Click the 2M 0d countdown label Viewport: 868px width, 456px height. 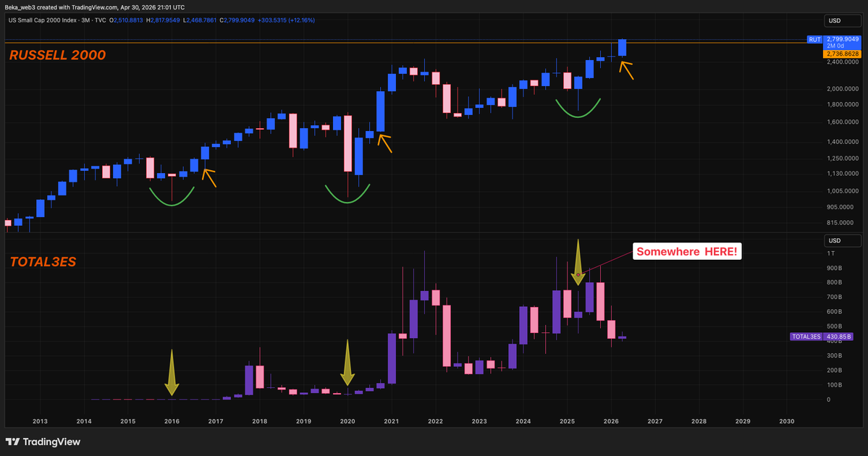point(835,46)
